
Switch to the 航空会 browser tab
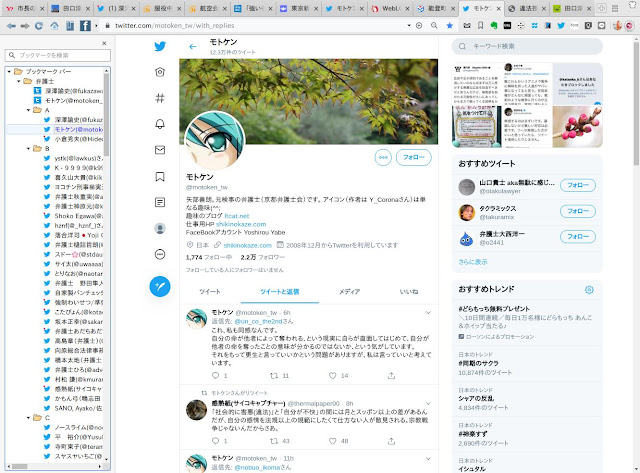208,8
